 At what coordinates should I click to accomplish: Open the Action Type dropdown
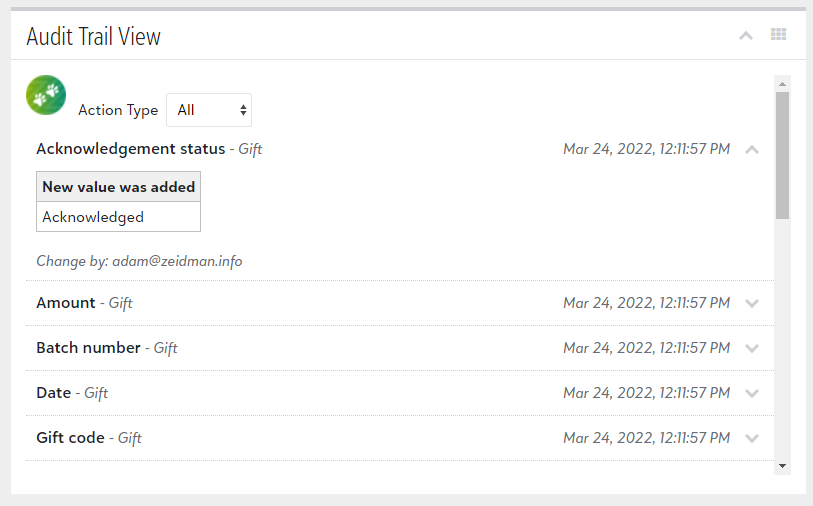[x=209, y=110]
